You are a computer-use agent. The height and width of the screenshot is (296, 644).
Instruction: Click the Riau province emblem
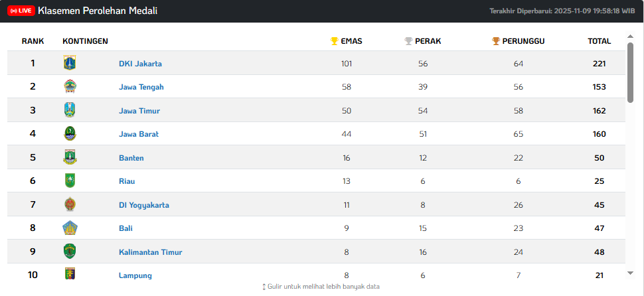click(x=70, y=181)
